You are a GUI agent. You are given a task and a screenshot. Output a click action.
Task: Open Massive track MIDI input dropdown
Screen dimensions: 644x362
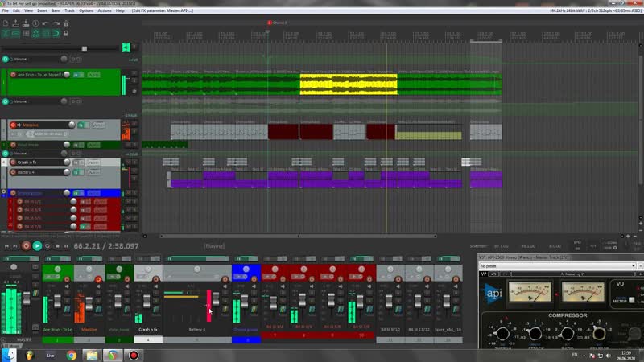point(48,134)
